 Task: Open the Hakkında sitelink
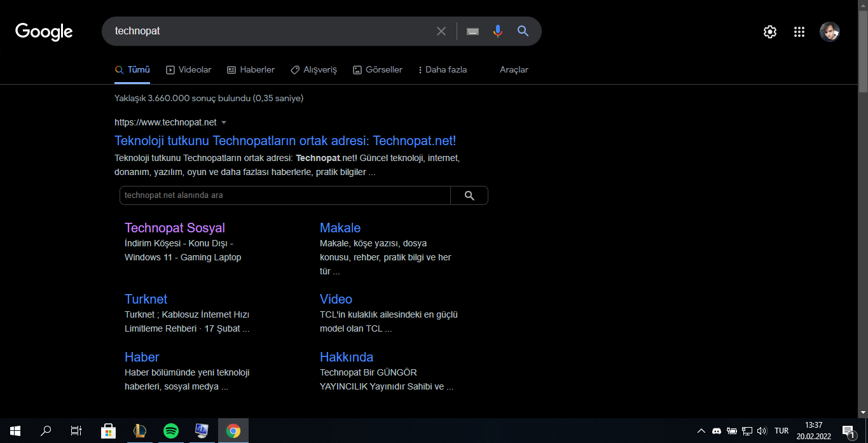click(x=347, y=357)
